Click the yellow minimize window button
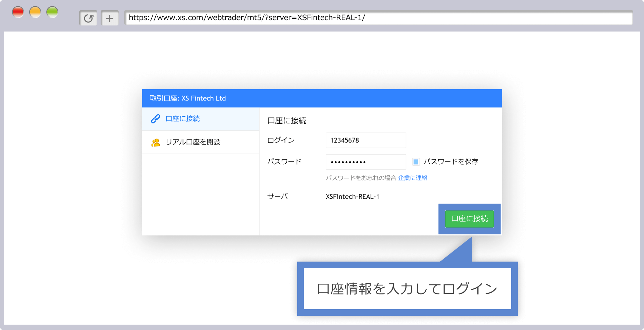This screenshot has width=644, height=330. click(x=35, y=12)
